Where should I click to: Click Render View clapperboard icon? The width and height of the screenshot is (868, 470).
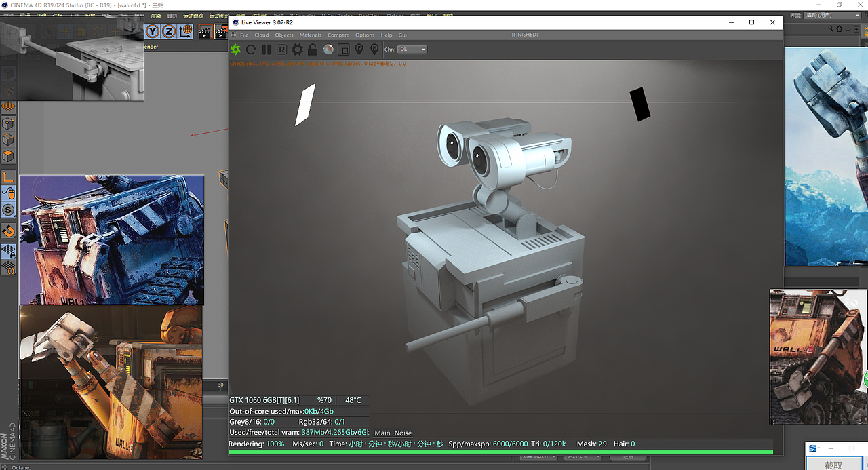pyautogui.click(x=205, y=31)
